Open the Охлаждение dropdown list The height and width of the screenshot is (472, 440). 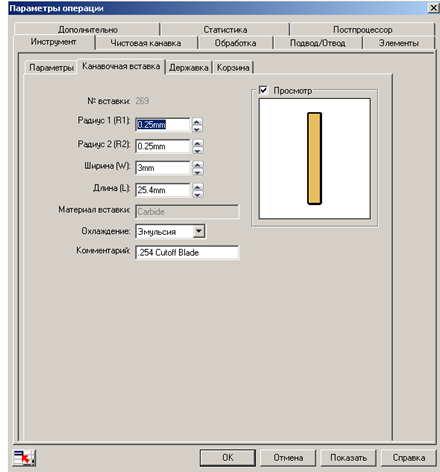pos(199,231)
